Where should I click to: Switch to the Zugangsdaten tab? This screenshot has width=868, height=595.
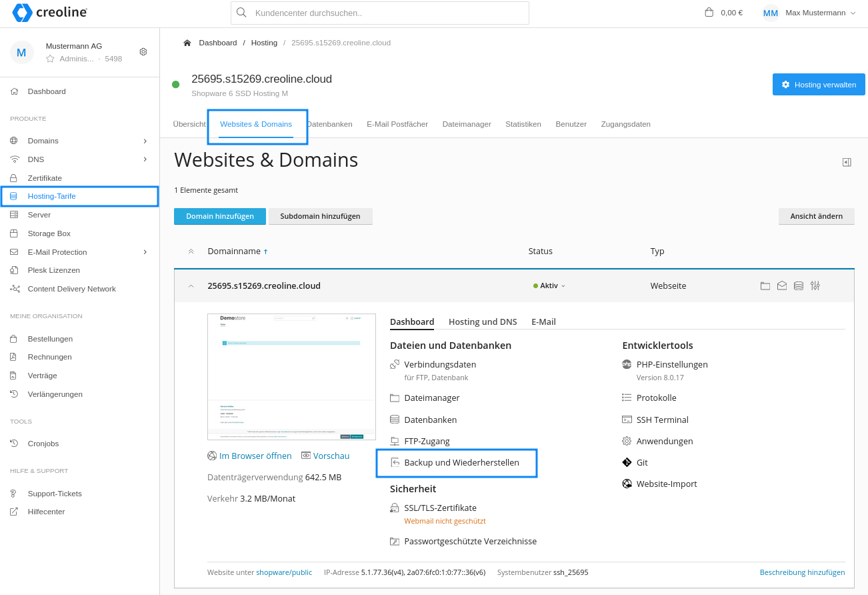(x=625, y=124)
